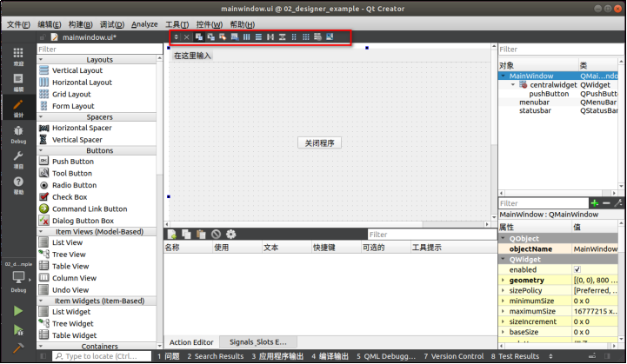Close the mainwindow.ui document with X icon
The image size is (627, 364).
click(x=186, y=37)
